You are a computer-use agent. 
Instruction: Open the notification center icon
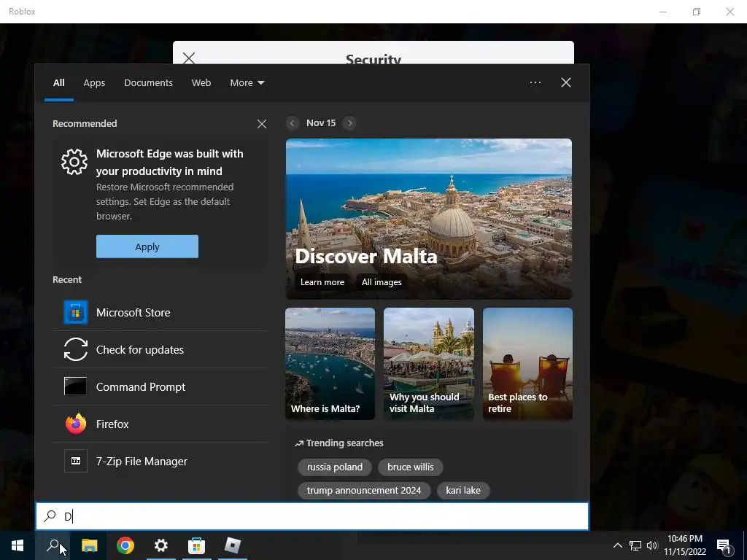[724, 545]
